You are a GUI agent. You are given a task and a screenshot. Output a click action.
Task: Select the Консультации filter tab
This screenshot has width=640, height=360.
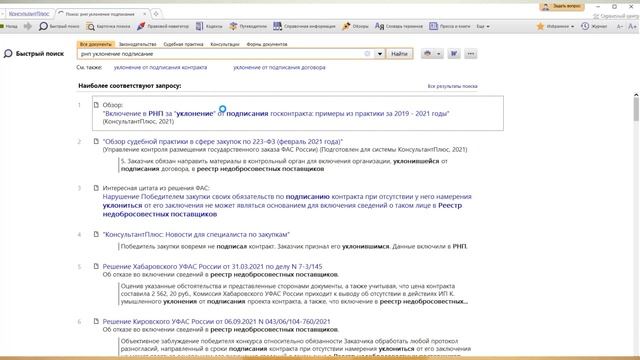(x=225, y=44)
